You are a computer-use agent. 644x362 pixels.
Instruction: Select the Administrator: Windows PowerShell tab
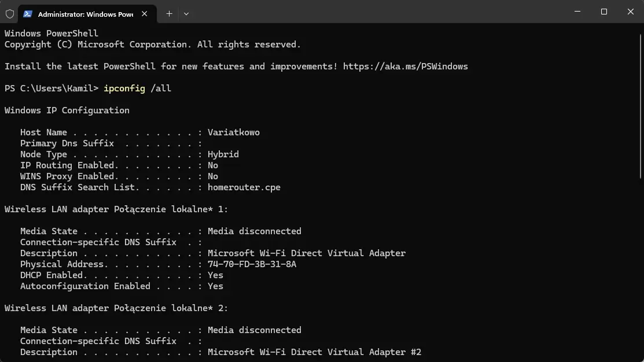point(87,14)
